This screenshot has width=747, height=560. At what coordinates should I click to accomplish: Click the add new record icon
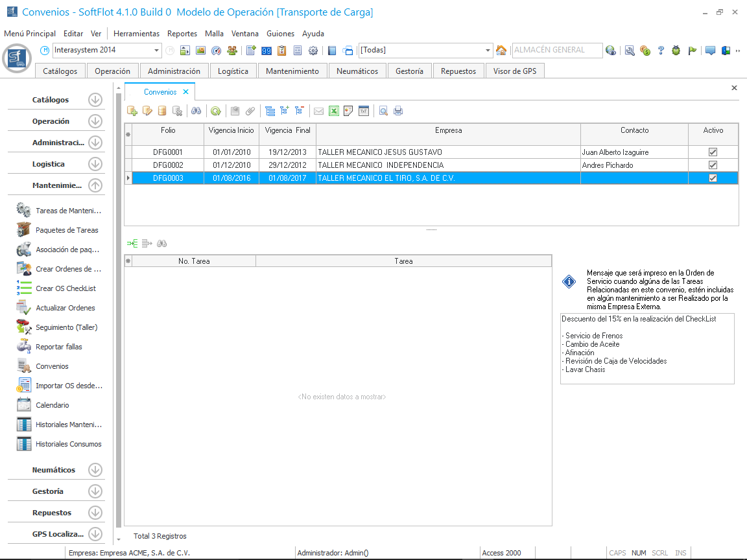(x=132, y=111)
